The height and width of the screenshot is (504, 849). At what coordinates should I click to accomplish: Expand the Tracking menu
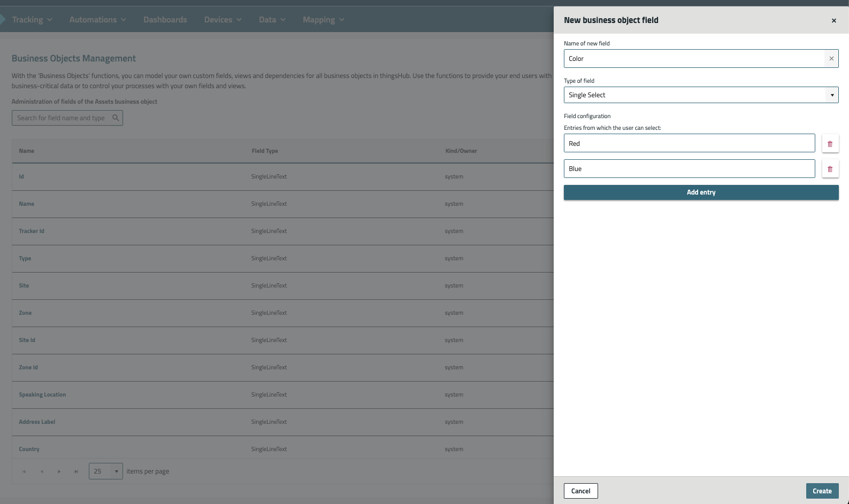click(x=32, y=20)
